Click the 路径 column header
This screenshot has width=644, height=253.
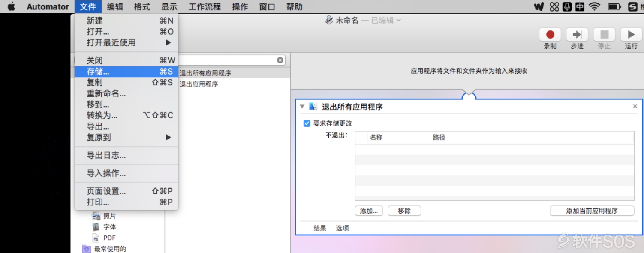tap(532, 137)
